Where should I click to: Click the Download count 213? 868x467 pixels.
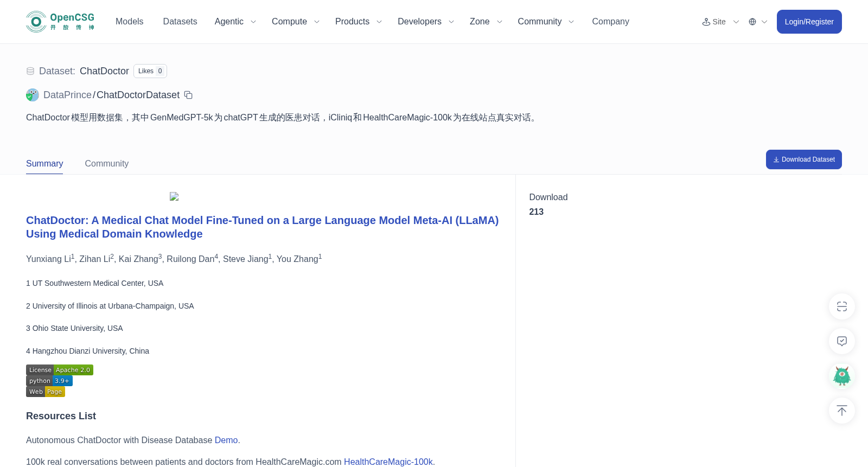(x=537, y=212)
